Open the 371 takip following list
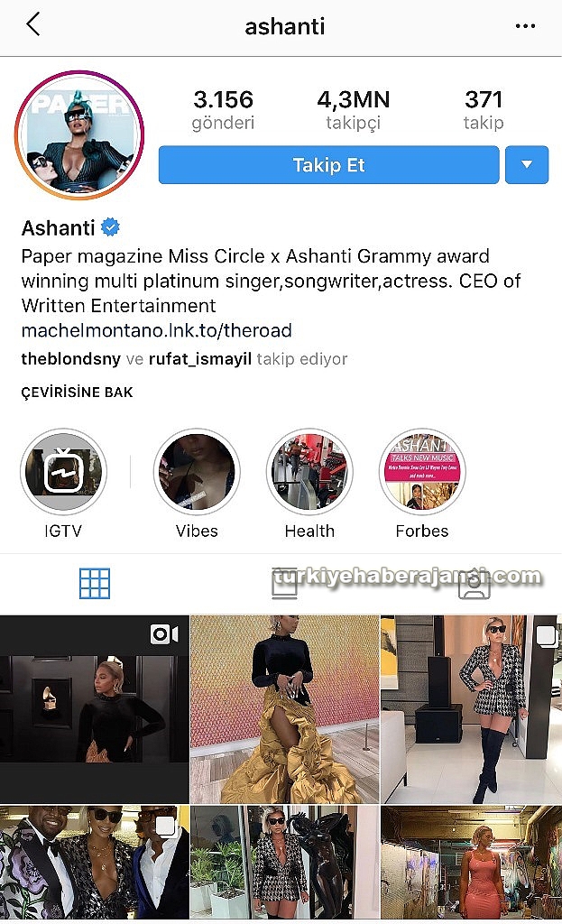 click(x=483, y=109)
